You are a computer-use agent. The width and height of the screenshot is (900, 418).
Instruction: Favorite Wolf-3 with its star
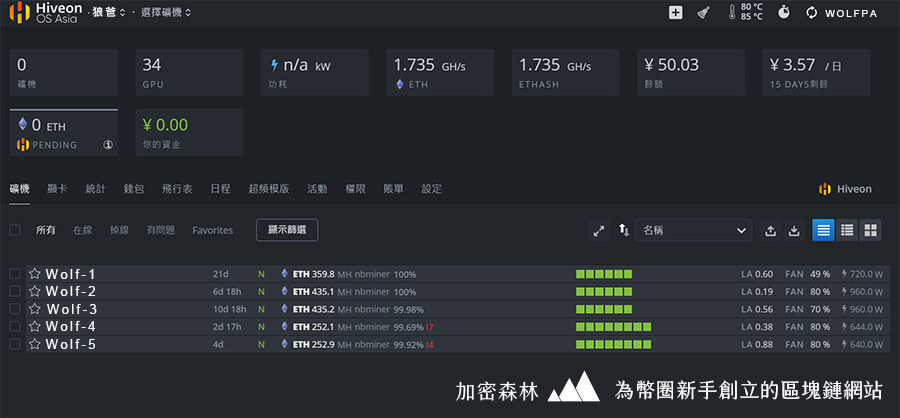click(x=35, y=309)
